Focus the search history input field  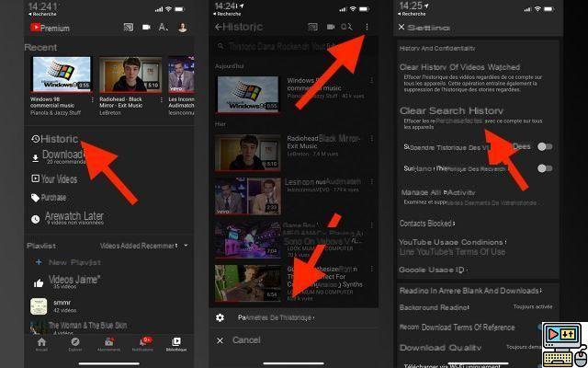coord(294,47)
